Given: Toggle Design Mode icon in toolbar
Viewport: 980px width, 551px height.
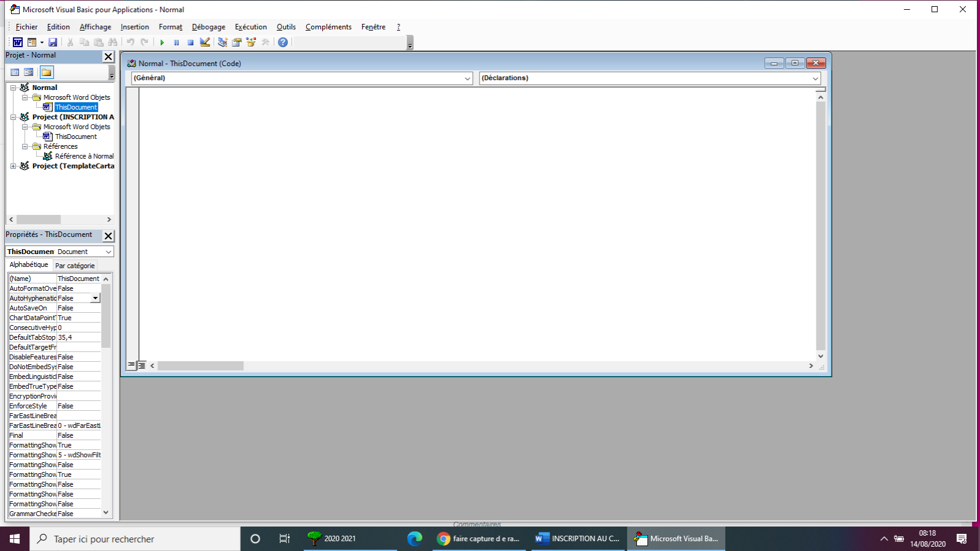Looking at the screenshot, I should 205,42.
